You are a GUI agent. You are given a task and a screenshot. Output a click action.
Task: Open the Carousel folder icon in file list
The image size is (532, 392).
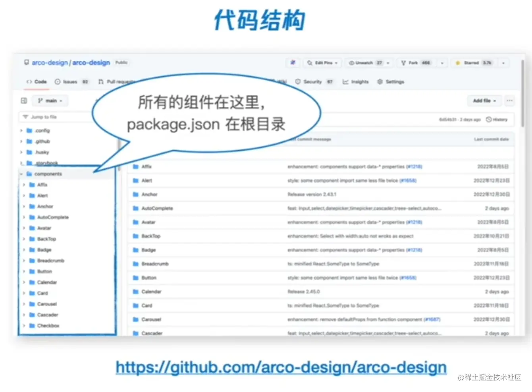point(135,320)
